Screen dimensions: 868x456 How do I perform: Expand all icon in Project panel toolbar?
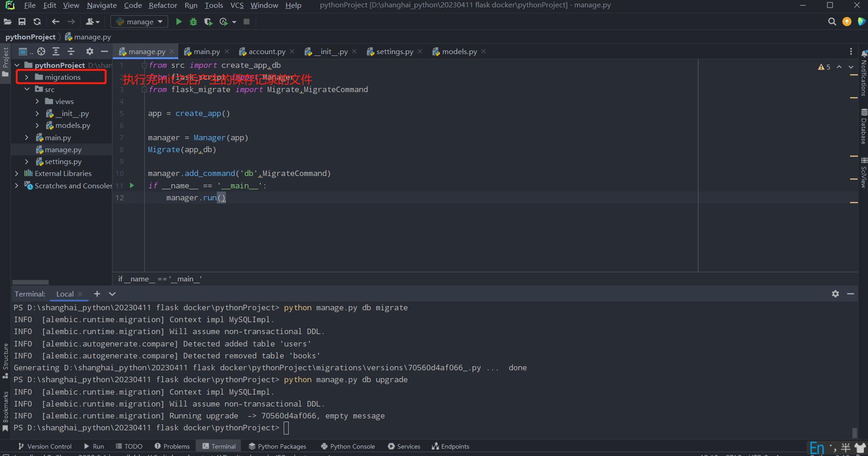click(56, 51)
